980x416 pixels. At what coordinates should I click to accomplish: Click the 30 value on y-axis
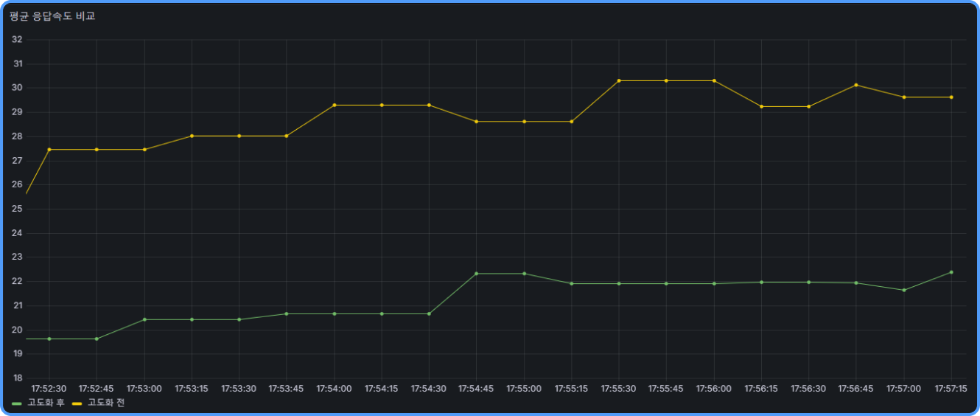tap(17, 88)
